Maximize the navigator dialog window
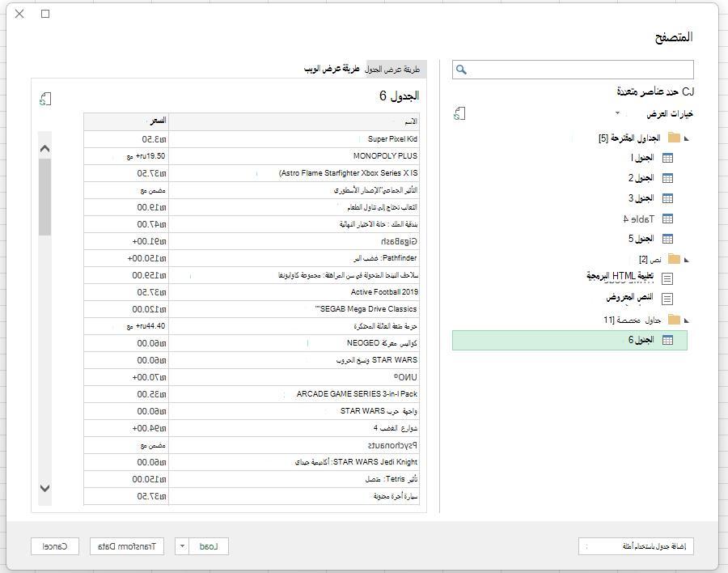The width and height of the screenshot is (728, 573). pos(45,14)
